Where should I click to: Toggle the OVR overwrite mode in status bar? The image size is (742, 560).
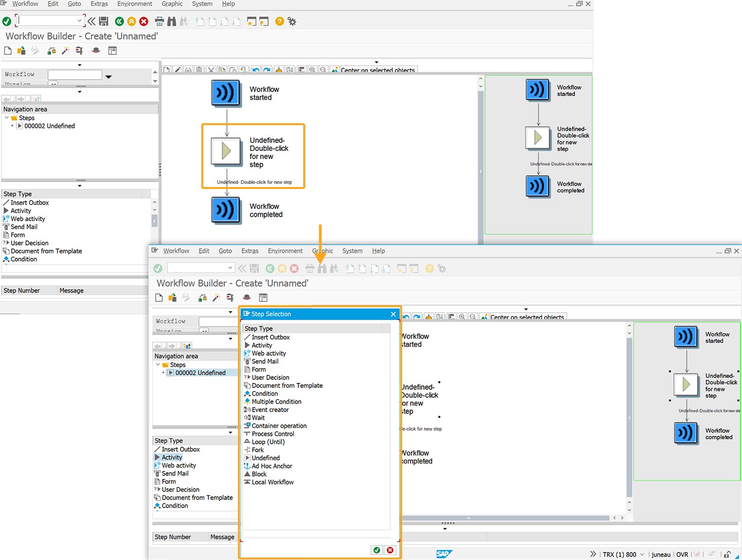click(682, 555)
